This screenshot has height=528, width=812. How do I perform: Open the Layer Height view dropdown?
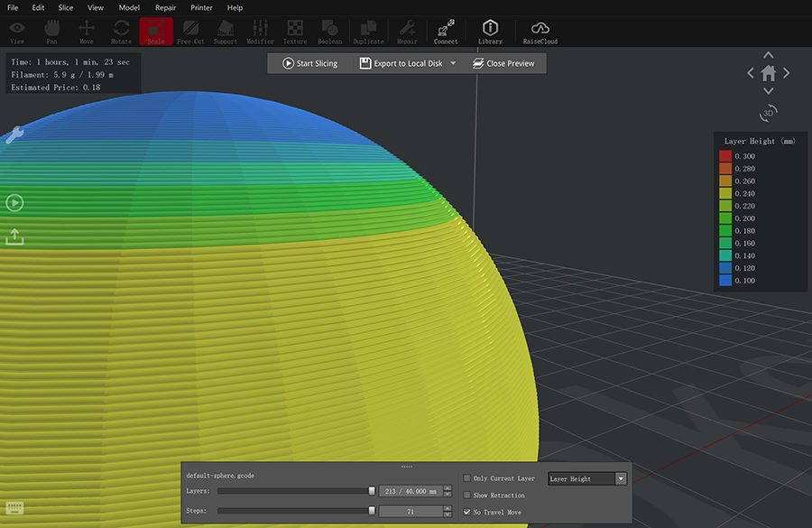(x=619, y=477)
